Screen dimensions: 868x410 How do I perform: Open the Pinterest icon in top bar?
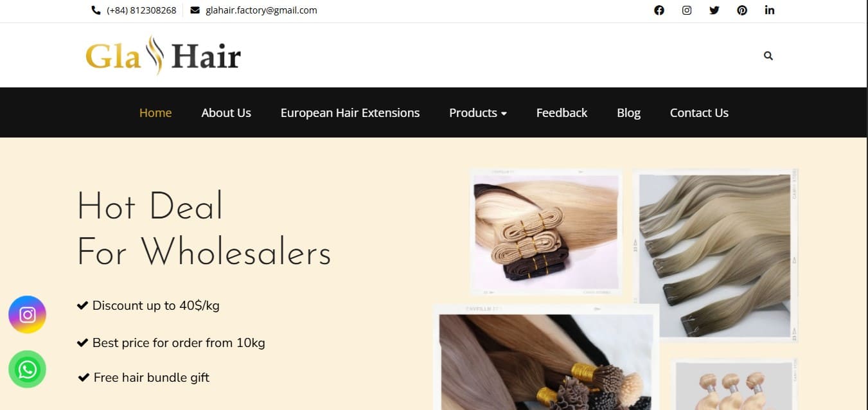[x=742, y=10]
